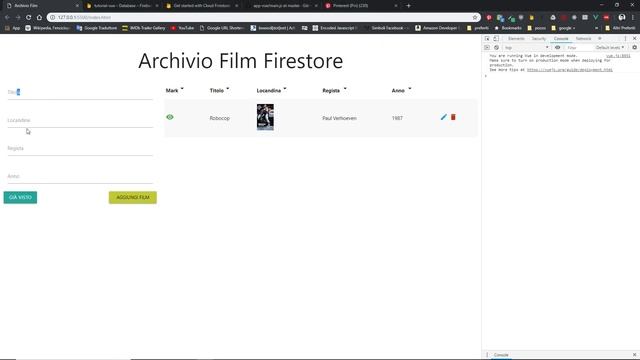Focus the Locandina input field
This screenshot has width=640, height=360.
click(x=80, y=120)
